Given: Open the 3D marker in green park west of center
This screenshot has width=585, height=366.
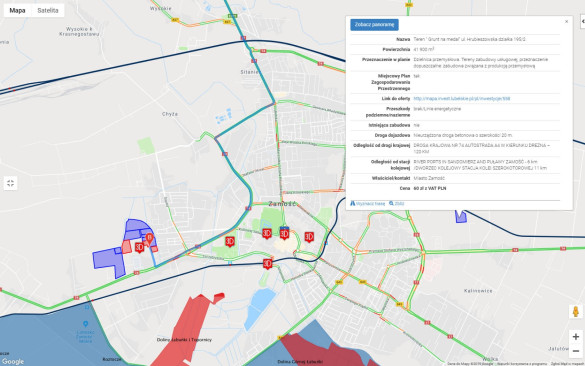Looking at the screenshot, I should 230,241.
